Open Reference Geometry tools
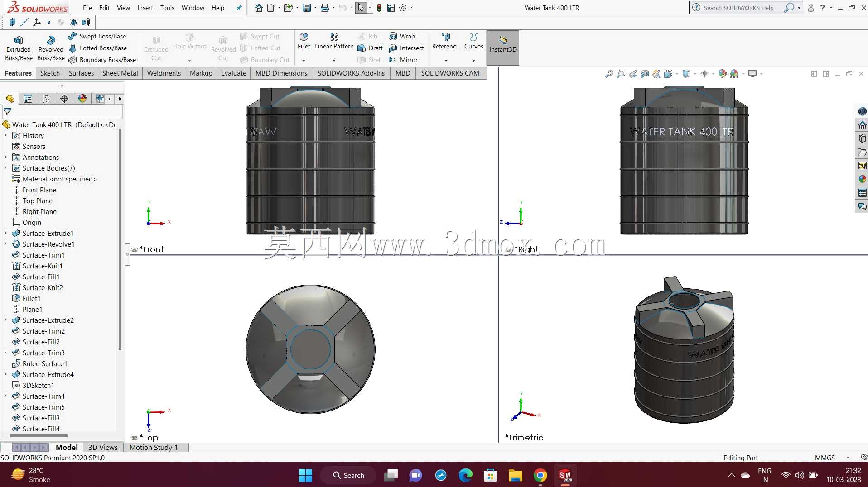The height and width of the screenshot is (487, 868). [x=446, y=41]
